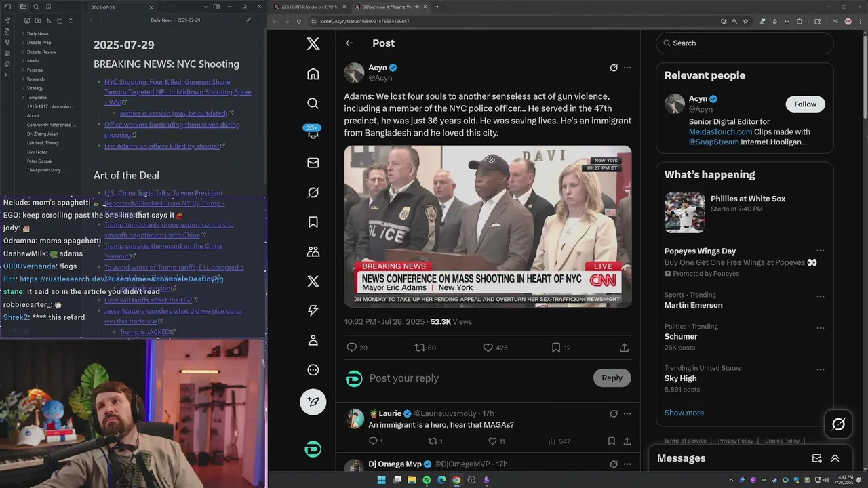Viewport: 868px width, 488px height.
Task: Click the X Search input field
Action: [x=745, y=43]
